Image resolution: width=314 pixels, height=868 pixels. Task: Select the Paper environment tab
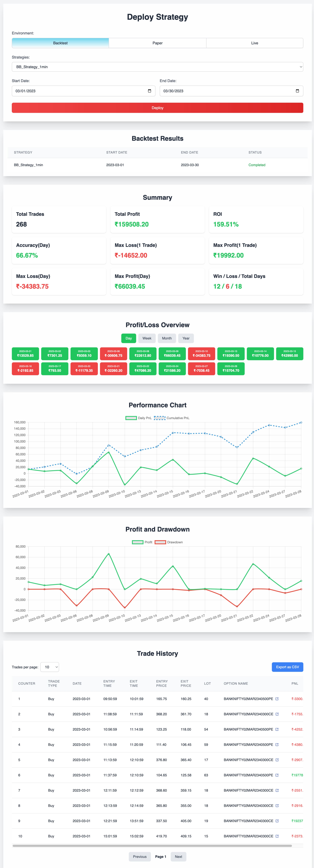[158, 43]
